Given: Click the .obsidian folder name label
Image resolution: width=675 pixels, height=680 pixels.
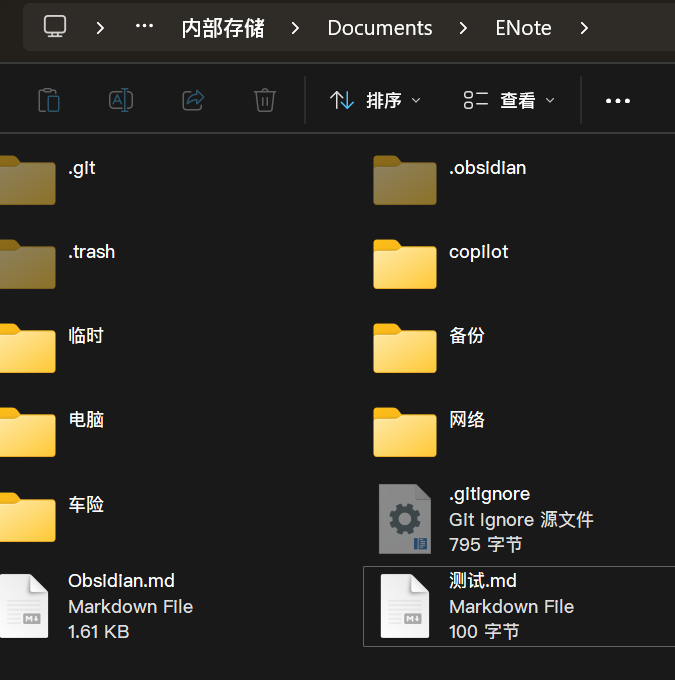Looking at the screenshot, I should click(488, 168).
